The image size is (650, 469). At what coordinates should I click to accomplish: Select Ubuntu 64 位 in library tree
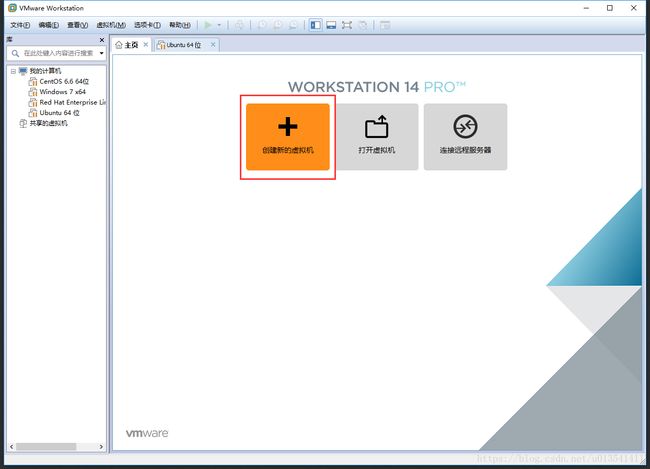pyautogui.click(x=59, y=112)
